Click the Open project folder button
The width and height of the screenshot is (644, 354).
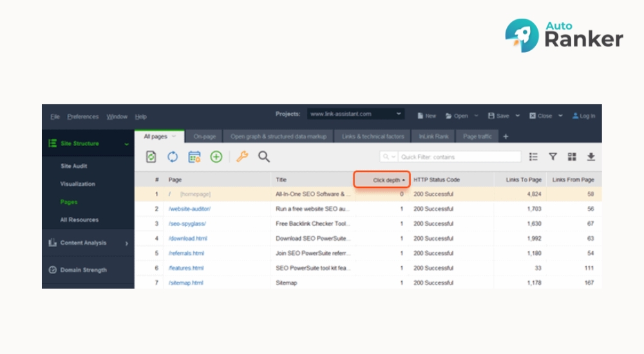[x=457, y=116]
